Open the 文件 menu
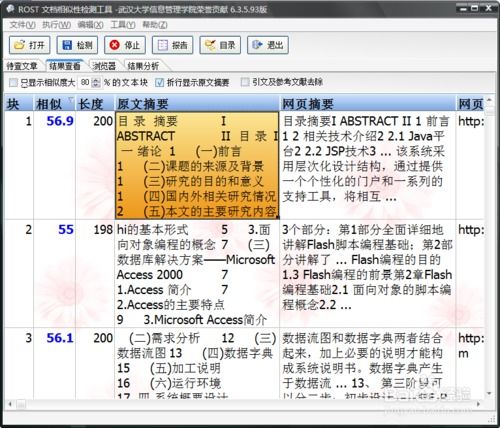Screen dimensions: 500x428 (22, 25)
